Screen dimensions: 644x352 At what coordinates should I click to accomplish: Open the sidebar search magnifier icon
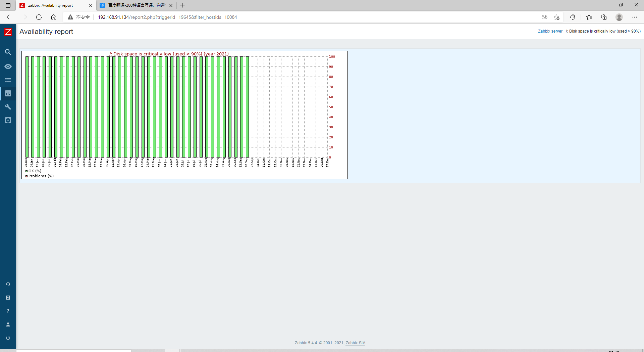[x=8, y=52]
